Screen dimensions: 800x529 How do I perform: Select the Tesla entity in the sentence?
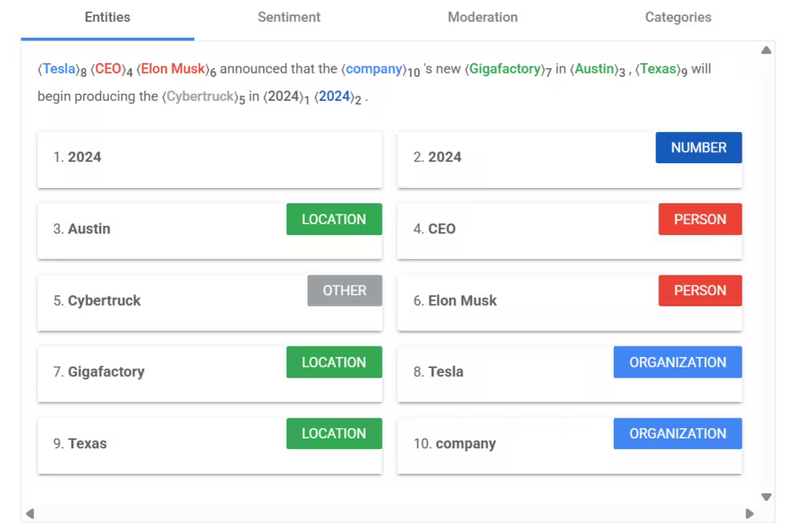[59, 69]
